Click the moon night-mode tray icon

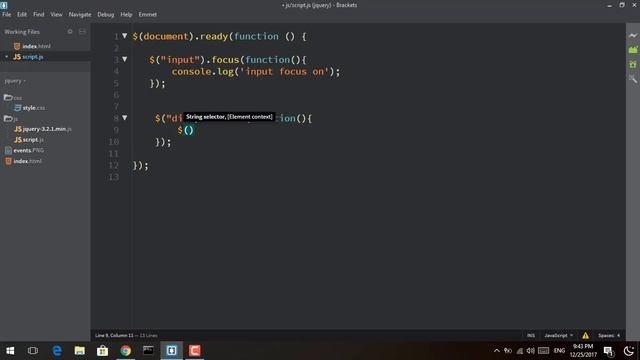[629, 351]
